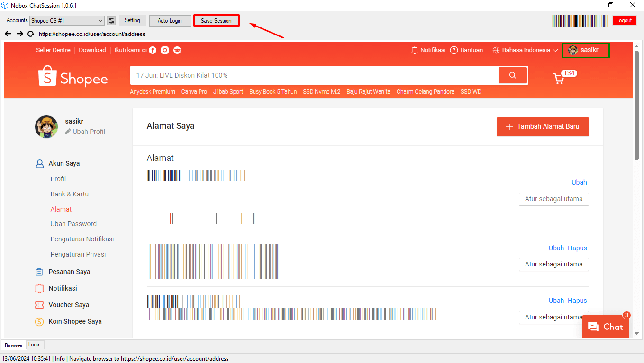This screenshot has height=363, width=644.
Task: Click the browser back arrow
Action: click(8, 34)
